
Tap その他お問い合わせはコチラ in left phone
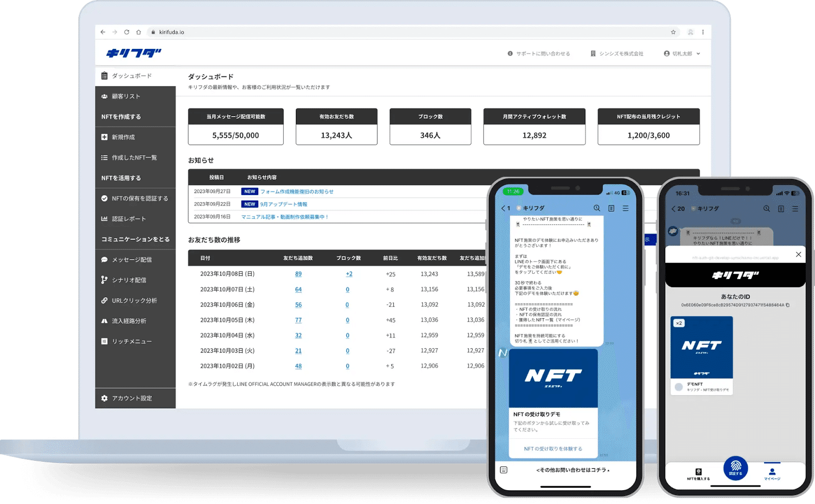coord(573,470)
